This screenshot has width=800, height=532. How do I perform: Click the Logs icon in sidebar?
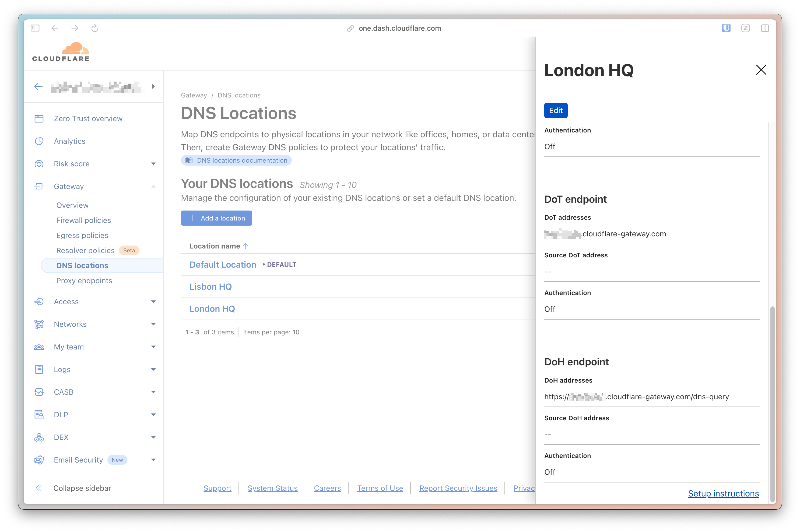(x=39, y=369)
